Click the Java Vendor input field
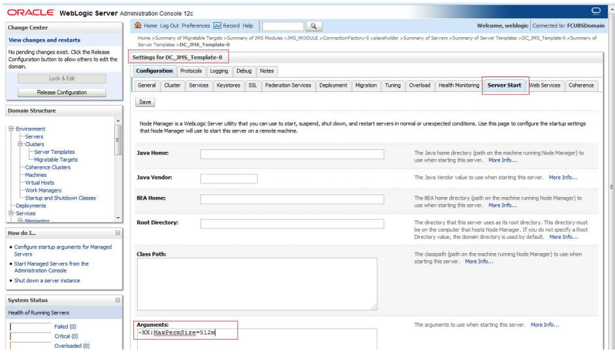Viewport: 615px width, 364px height. 229,179
